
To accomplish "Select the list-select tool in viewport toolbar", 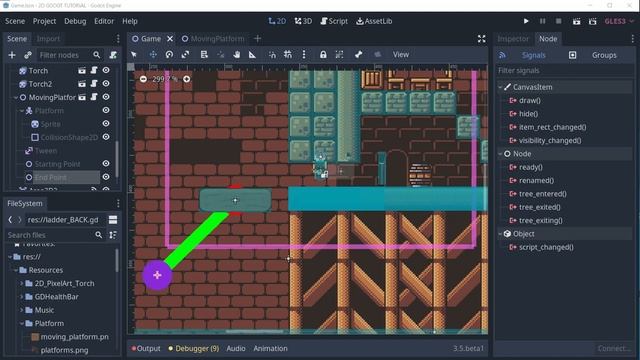I will pos(204,55).
